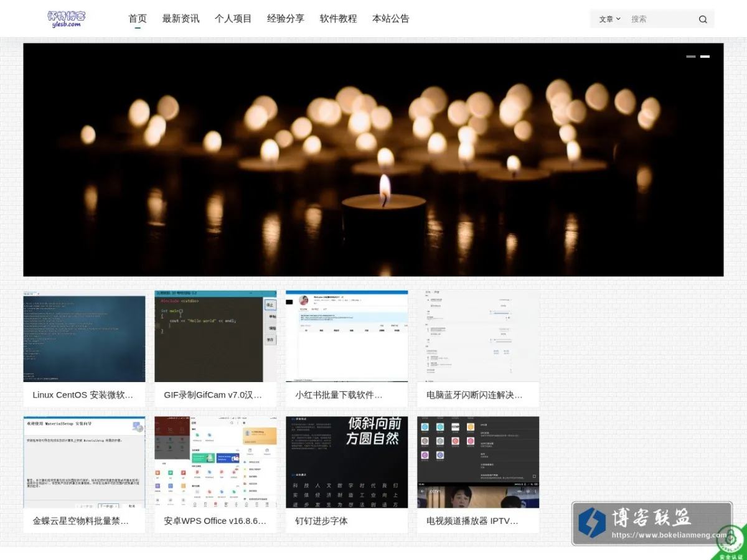Open the 小红书批量下载软件 post thumbnail
Viewport: 747px width, 560px height.
[347, 336]
